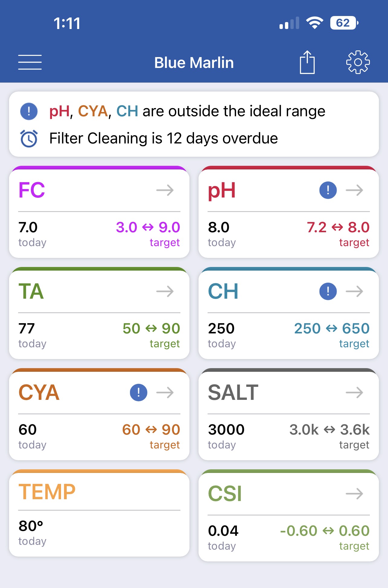Open TA details via arrow
388x588 pixels.
click(x=165, y=291)
